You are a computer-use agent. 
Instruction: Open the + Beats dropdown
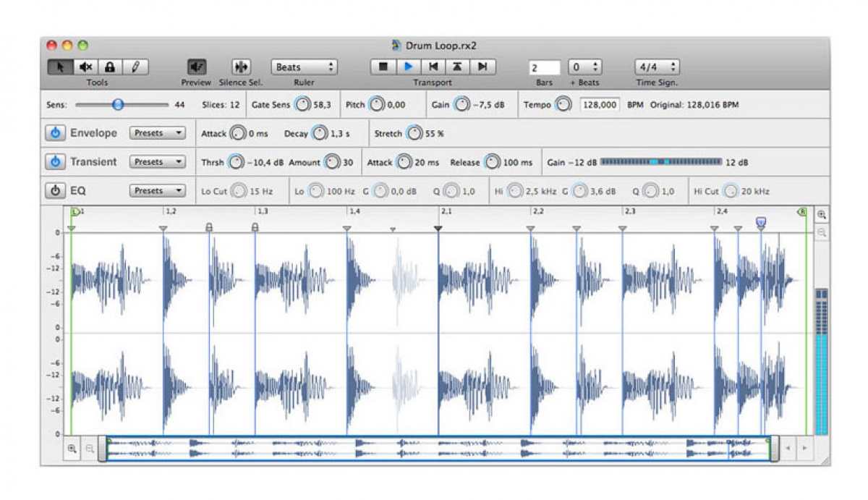(x=585, y=67)
